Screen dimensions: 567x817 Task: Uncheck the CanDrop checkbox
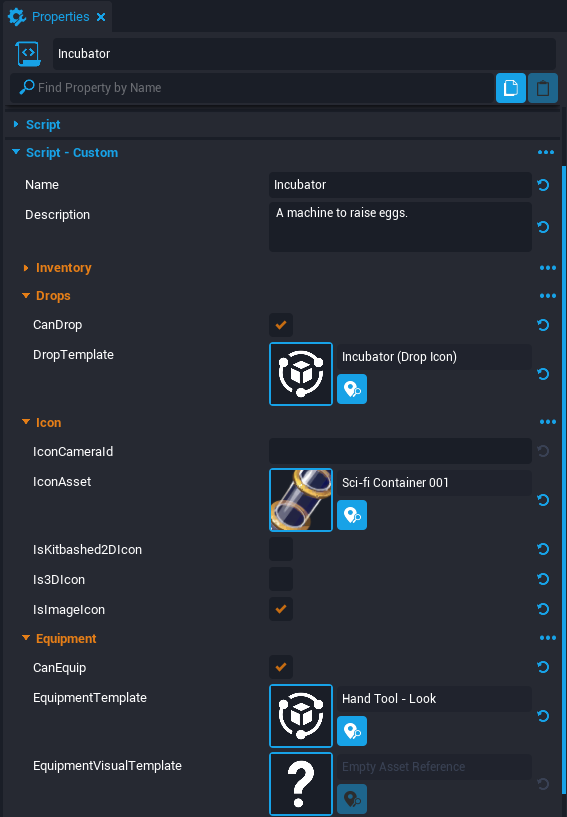click(x=281, y=325)
